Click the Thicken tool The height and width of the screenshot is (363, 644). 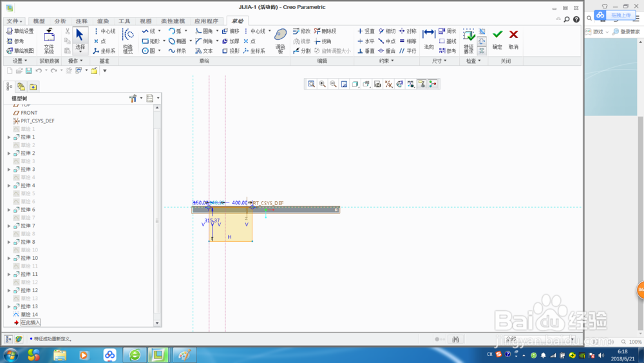click(231, 41)
